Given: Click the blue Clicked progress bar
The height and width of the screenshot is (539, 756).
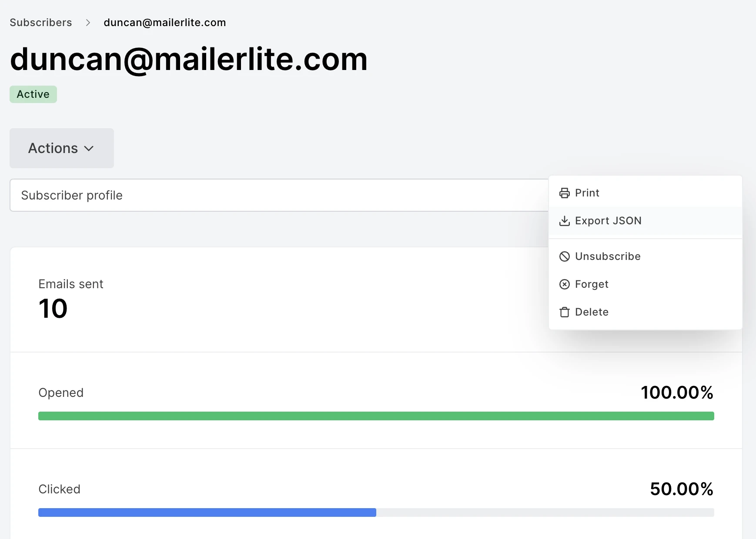Looking at the screenshot, I should [207, 512].
